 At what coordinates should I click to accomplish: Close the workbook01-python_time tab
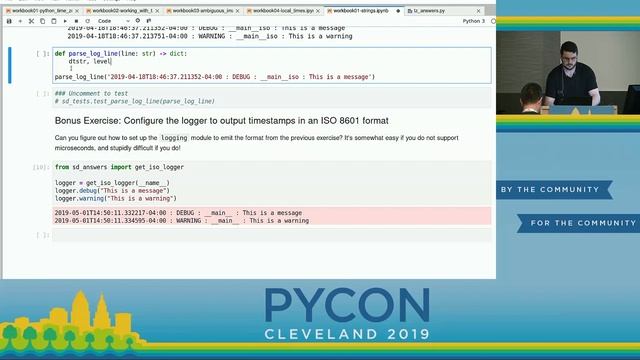[77, 11]
